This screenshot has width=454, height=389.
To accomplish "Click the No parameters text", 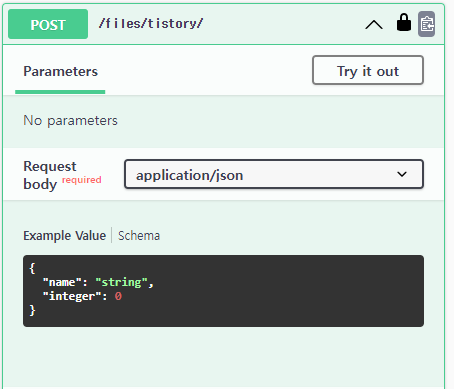I will (70, 120).
